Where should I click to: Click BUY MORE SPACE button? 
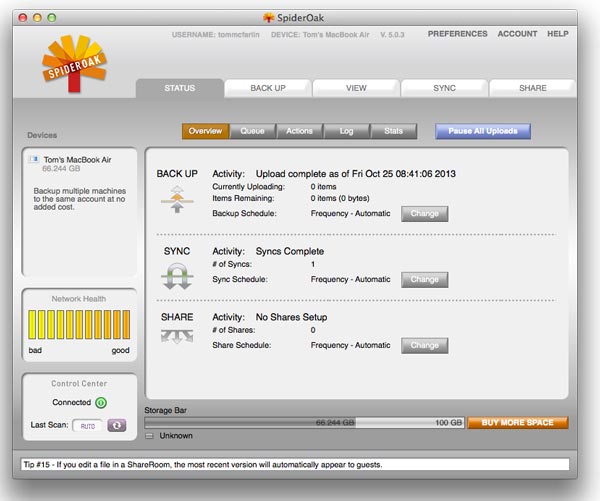(518, 423)
